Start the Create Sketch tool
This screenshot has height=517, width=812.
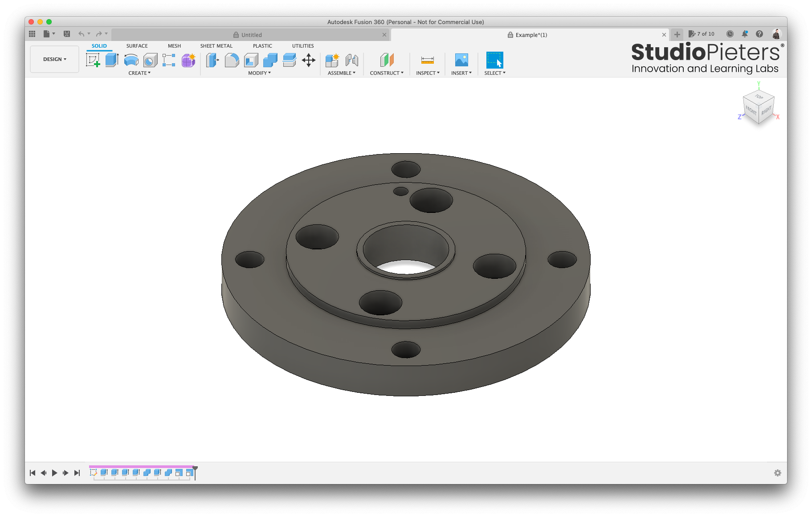tap(93, 60)
